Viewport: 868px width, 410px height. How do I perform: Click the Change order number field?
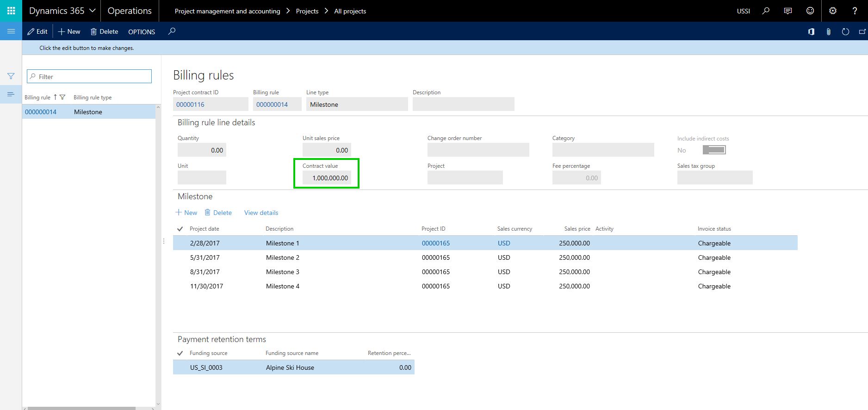(478, 150)
